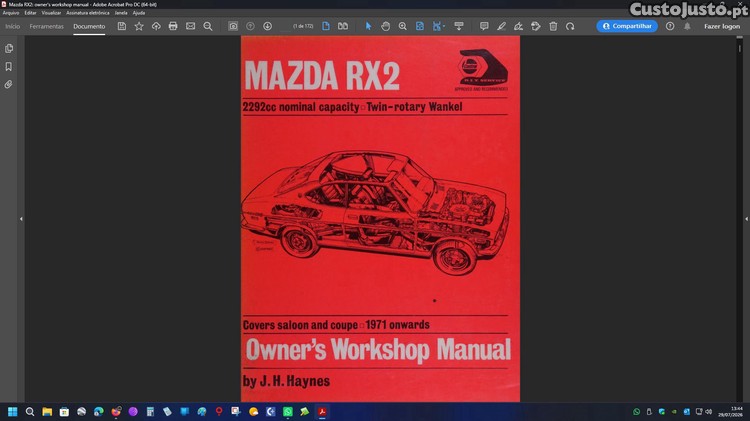Open the Assinatura eletrônica menu
This screenshot has height=421, width=750.
[88, 13]
